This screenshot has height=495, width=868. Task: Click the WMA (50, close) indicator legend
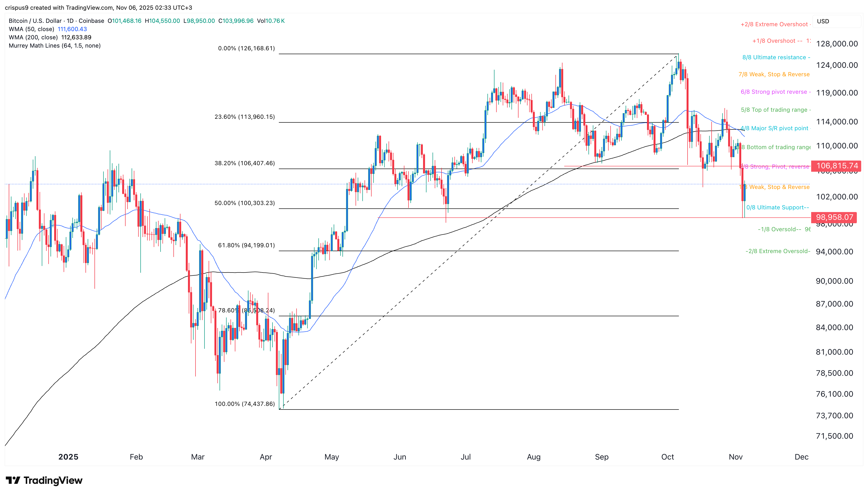pos(31,29)
